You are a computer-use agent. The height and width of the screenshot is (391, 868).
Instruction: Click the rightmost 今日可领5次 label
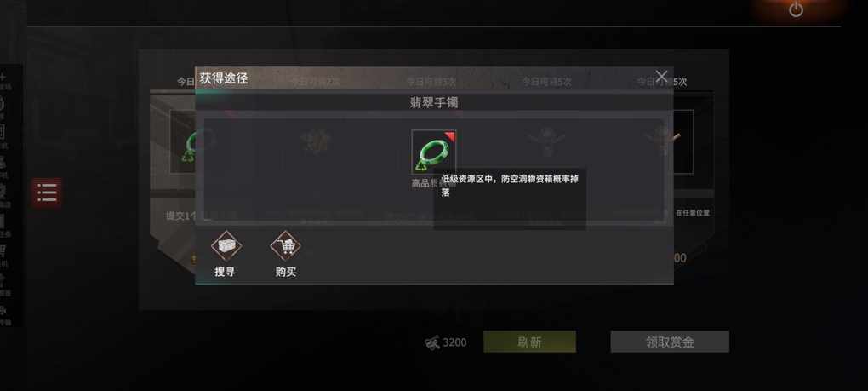[661, 82]
